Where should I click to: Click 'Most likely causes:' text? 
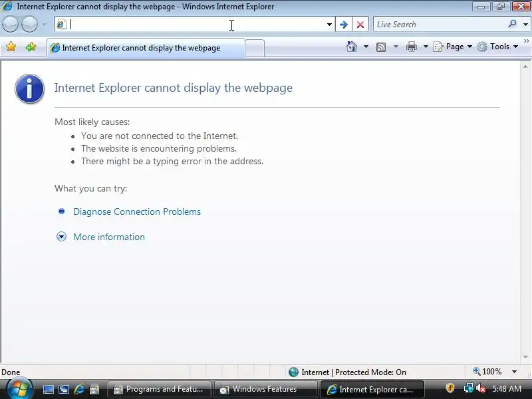pyautogui.click(x=92, y=122)
